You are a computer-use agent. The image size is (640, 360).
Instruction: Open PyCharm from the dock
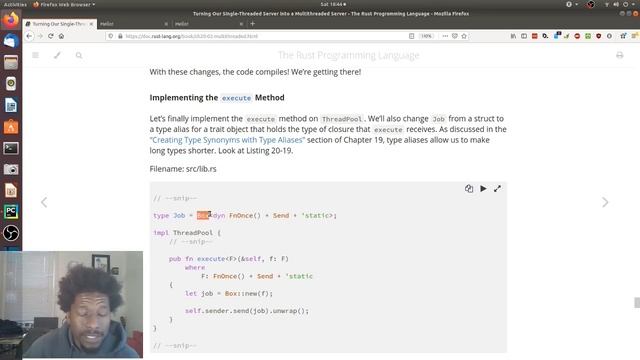pyautogui.click(x=11, y=212)
